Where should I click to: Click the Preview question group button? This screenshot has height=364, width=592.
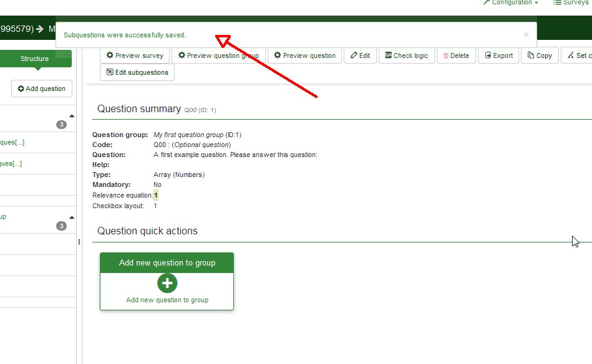(x=218, y=55)
